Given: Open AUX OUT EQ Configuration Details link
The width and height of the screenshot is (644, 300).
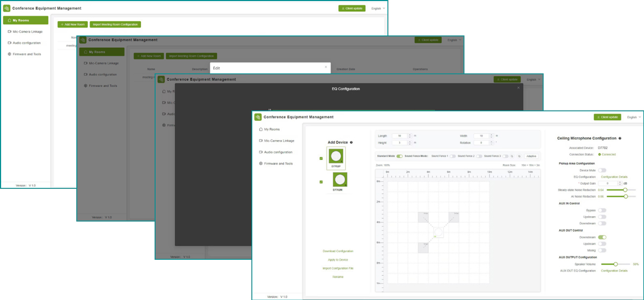Looking at the screenshot, I should click(x=614, y=270).
